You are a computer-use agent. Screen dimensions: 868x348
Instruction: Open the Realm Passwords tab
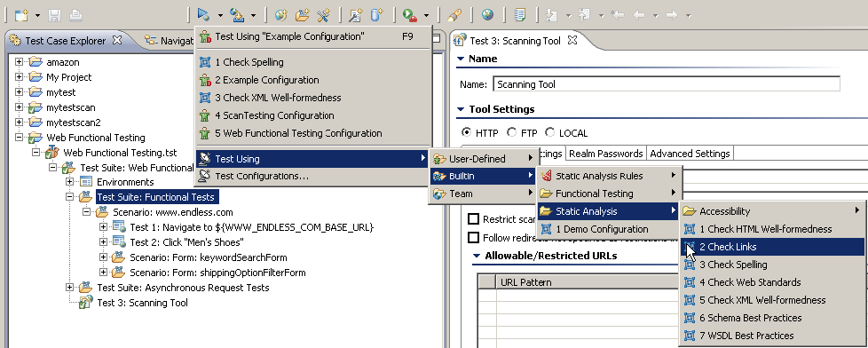605,154
